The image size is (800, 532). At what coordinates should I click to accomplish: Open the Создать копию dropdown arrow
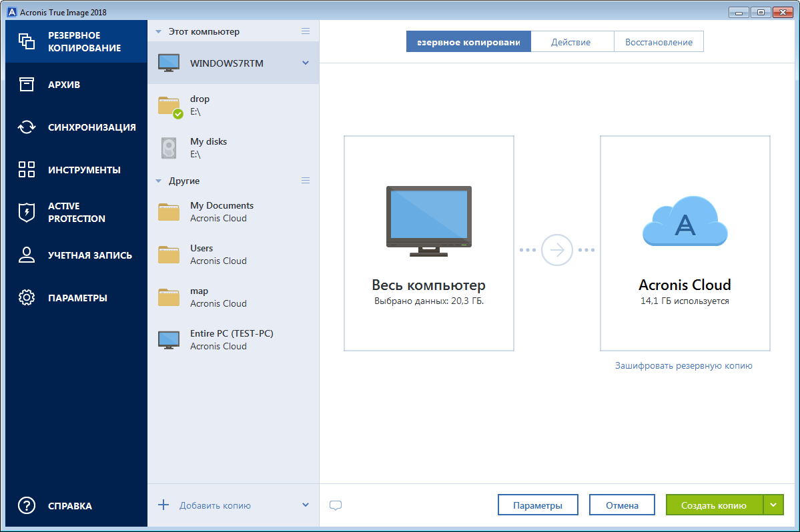[x=773, y=505]
